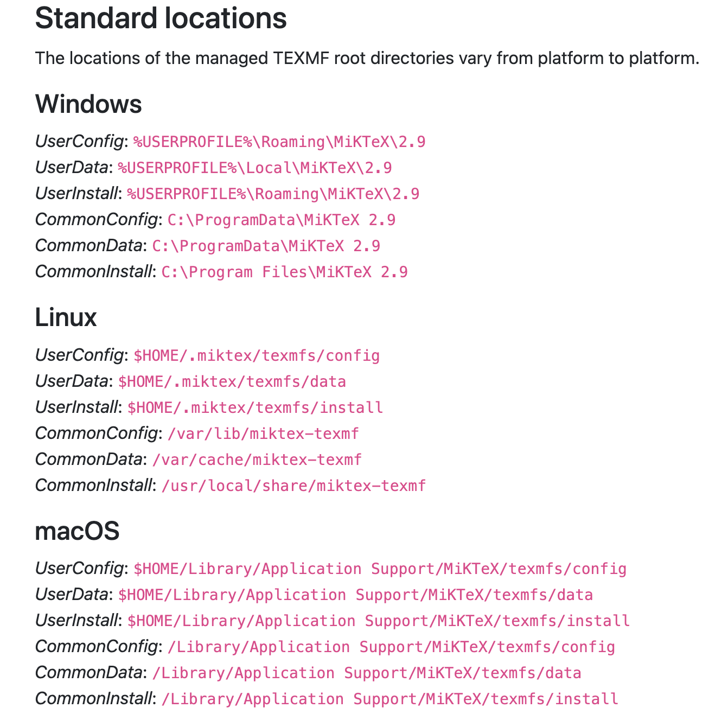Screen dimensions: 728x727
Task: Click the macOS section heading
Action: point(77,531)
